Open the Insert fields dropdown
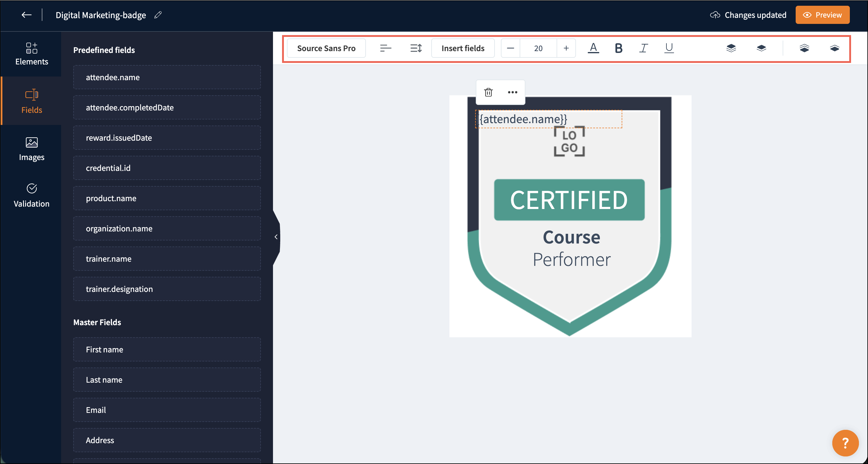Image resolution: width=868 pixels, height=464 pixels. tap(463, 48)
